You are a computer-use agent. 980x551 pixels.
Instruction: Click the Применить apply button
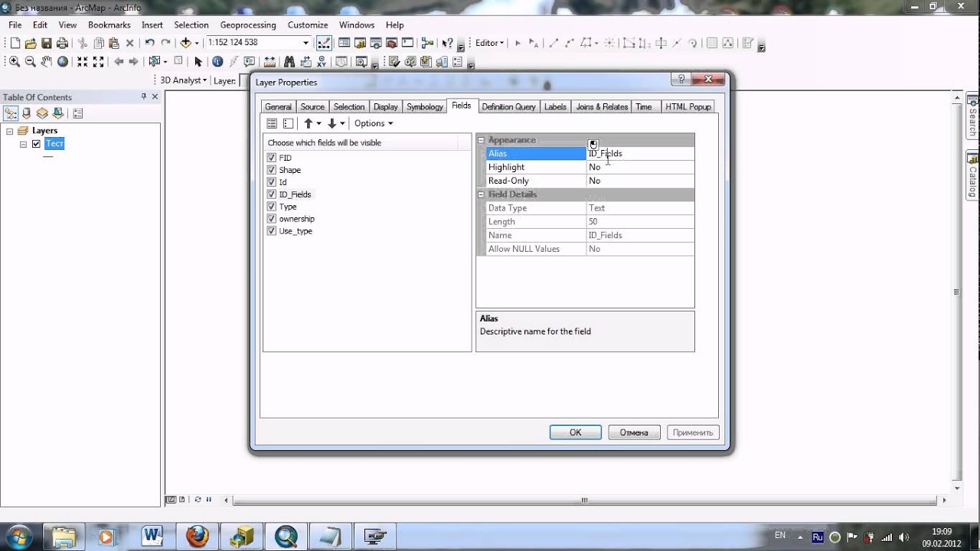pos(693,432)
